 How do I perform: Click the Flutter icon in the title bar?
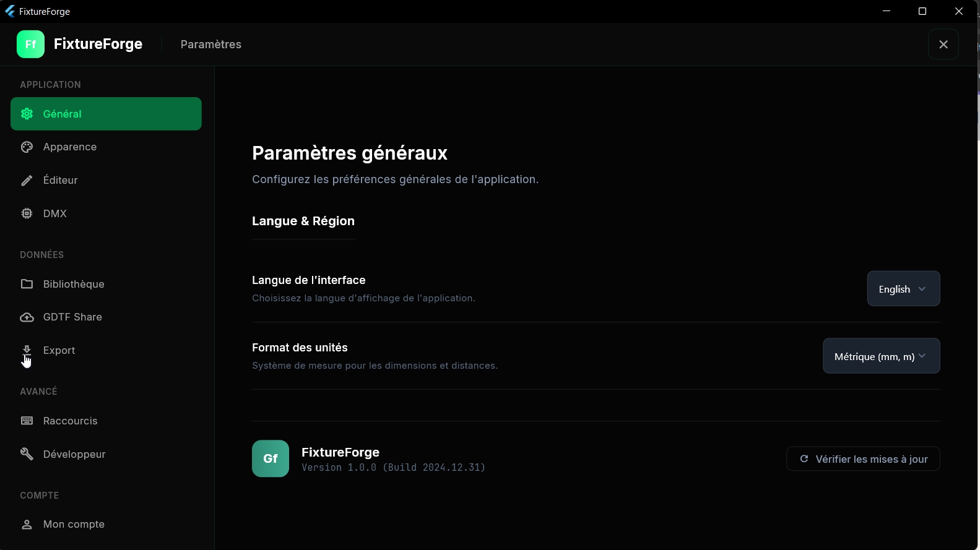click(x=10, y=11)
